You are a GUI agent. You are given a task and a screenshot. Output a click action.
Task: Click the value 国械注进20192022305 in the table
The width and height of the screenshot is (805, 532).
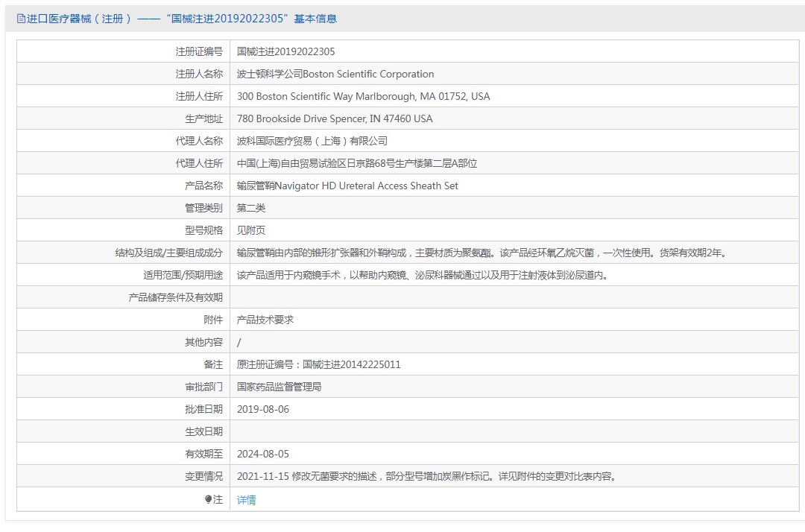(286, 52)
